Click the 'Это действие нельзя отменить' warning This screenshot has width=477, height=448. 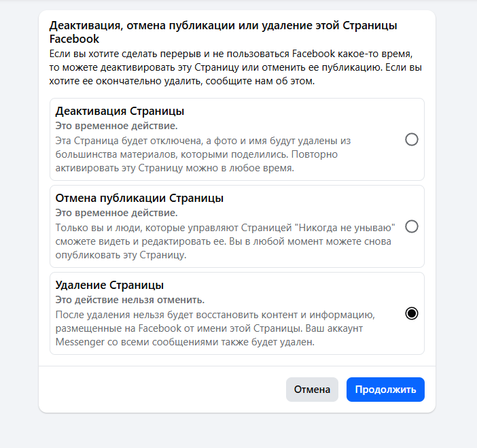[130, 300]
